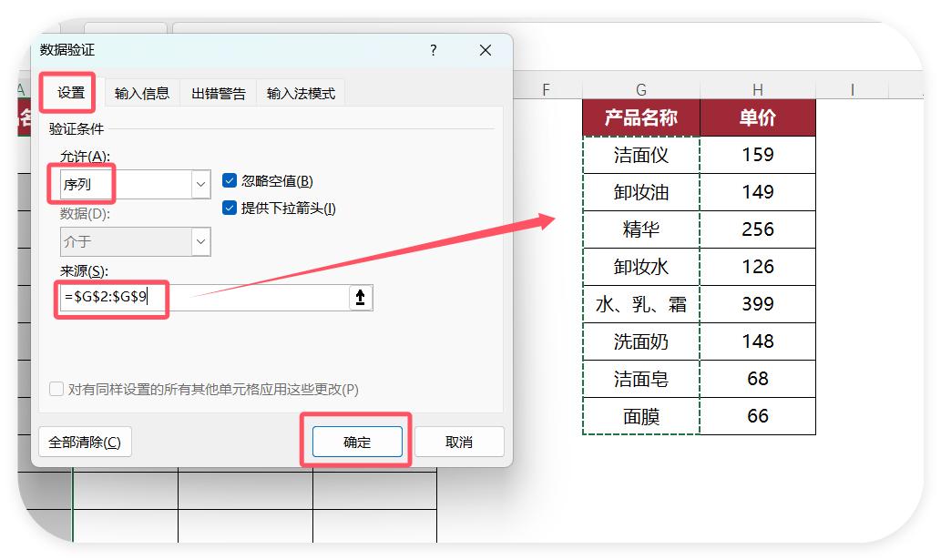Select the price cell 399
941x560 pixels.
coord(758,304)
